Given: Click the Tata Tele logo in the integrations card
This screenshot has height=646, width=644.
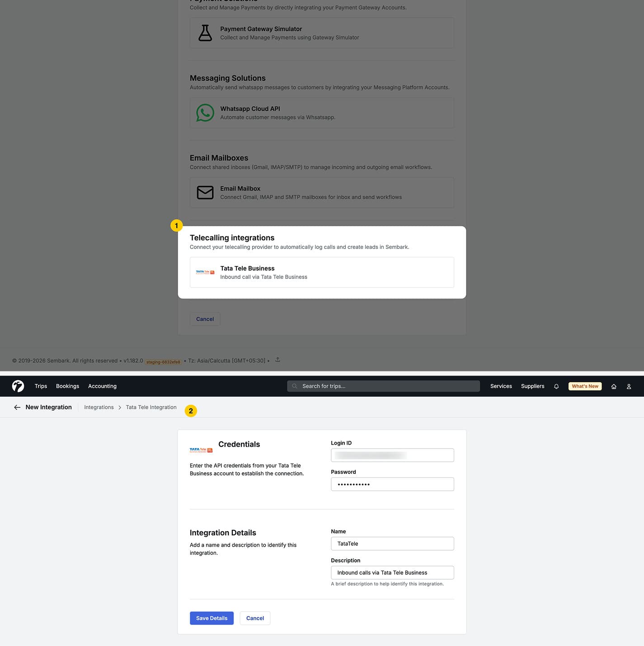Looking at the screenshot, I should [x=205, y=272].
